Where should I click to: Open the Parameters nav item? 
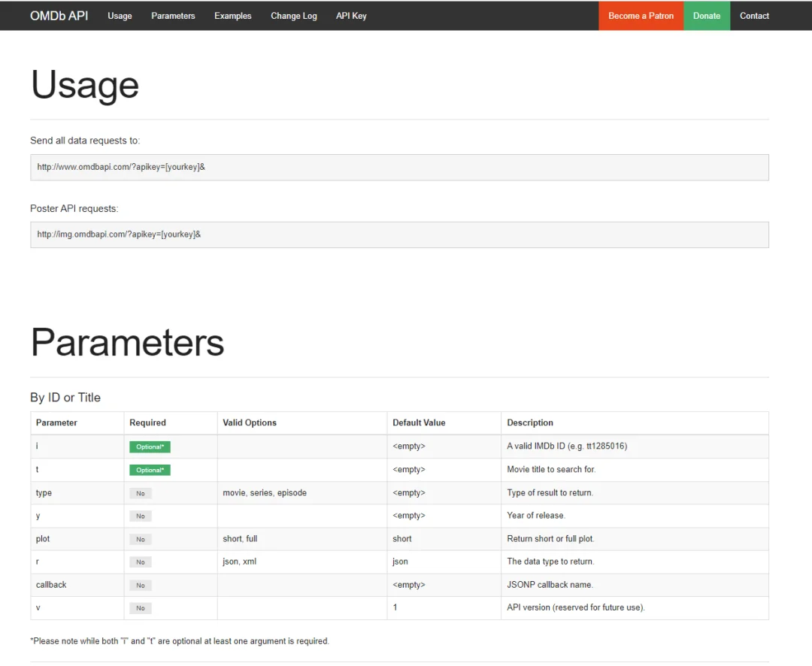pyautogui.click(x=173, y=16)
